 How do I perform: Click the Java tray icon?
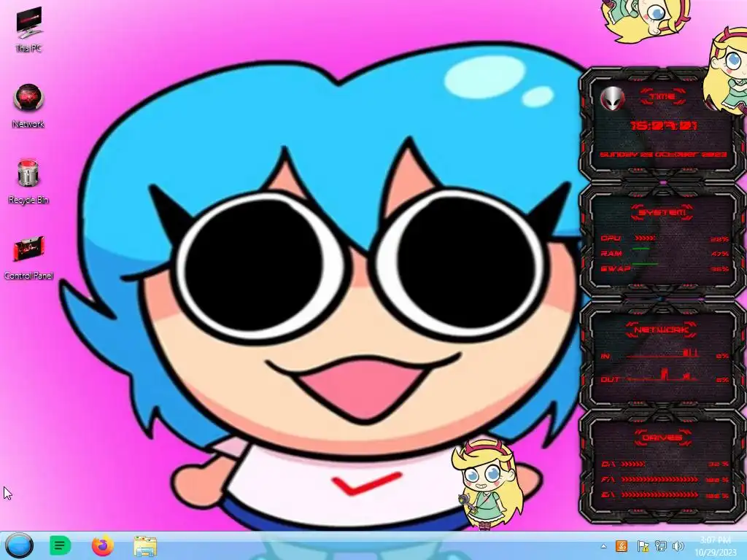[x=622, y=546]
